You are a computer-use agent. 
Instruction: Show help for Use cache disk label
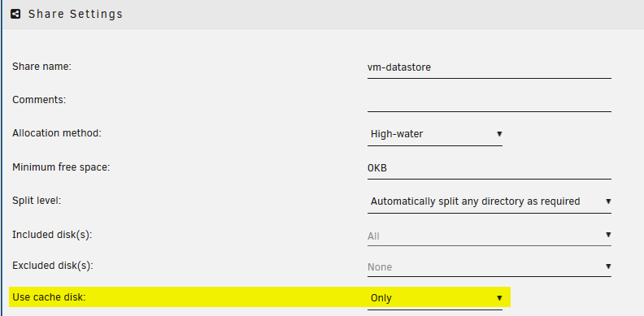point(49,297)
